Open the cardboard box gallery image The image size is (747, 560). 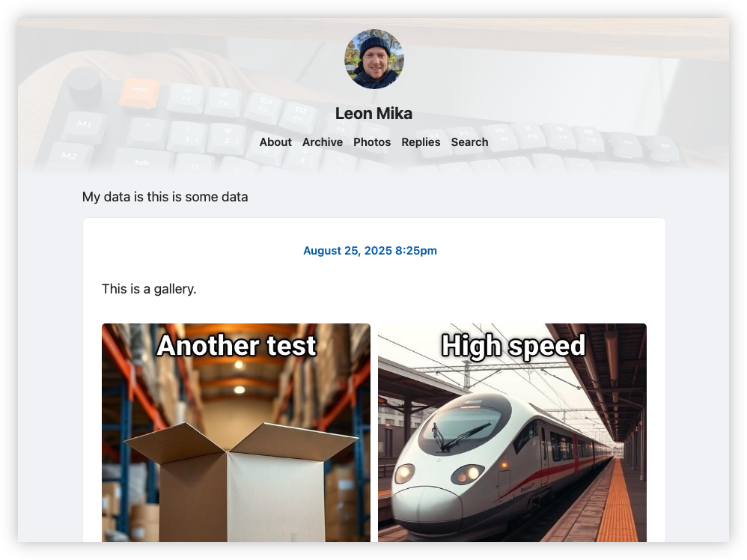click(236, 464)
